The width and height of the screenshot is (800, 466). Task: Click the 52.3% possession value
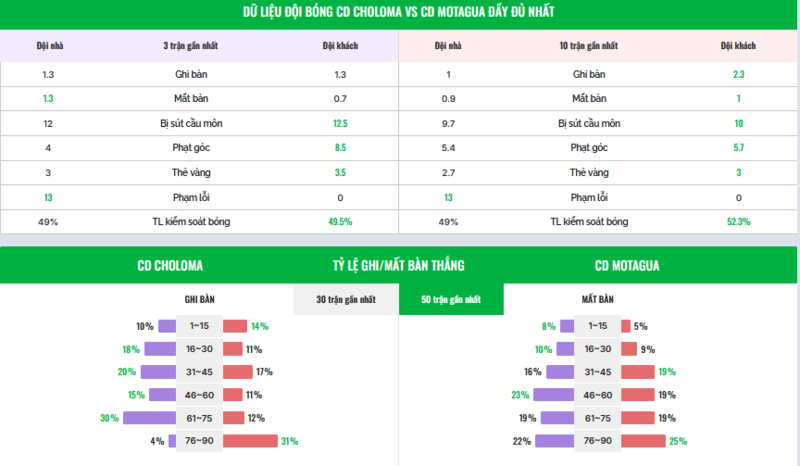point(738,221)
